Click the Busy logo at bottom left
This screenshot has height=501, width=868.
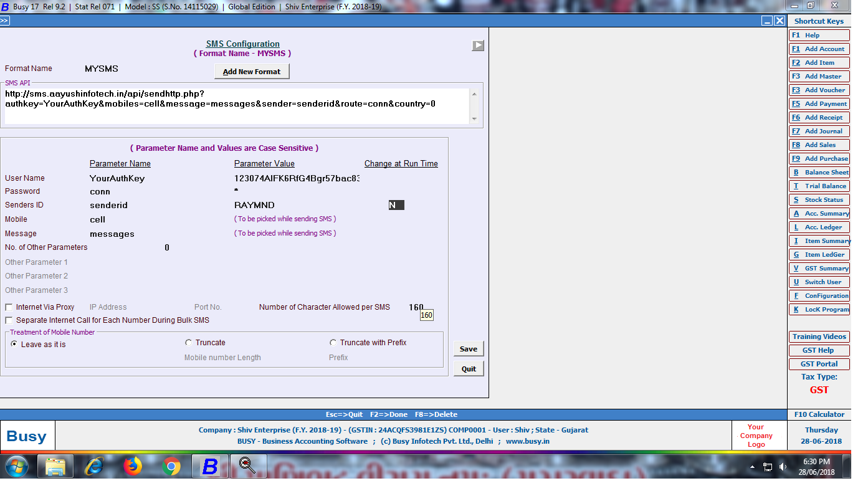click(26, 436)
